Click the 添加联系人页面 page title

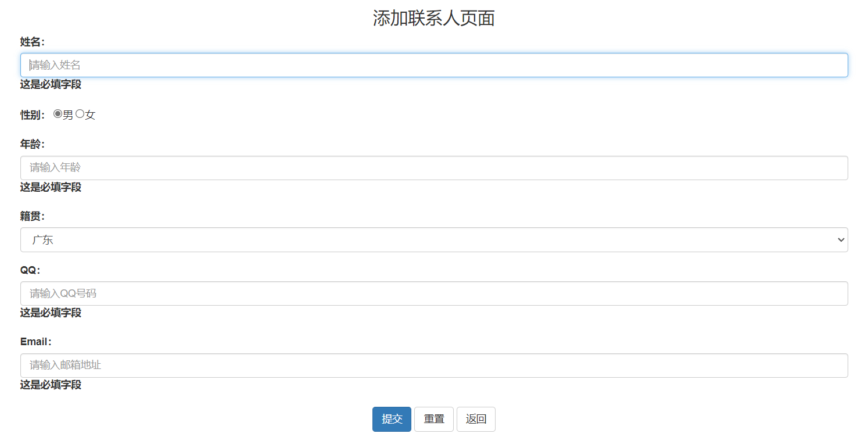click(x=433, y=18)
